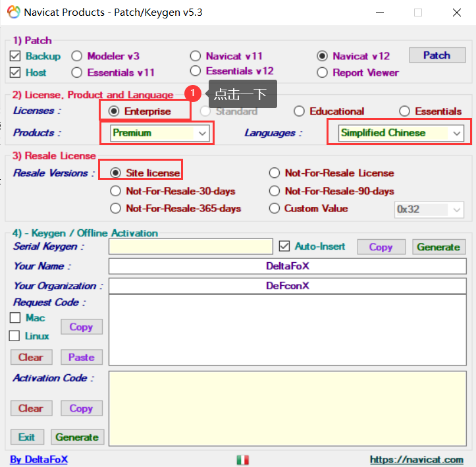Pick the Custom Value radio button

pyautogui.click(x=275, y=208)
